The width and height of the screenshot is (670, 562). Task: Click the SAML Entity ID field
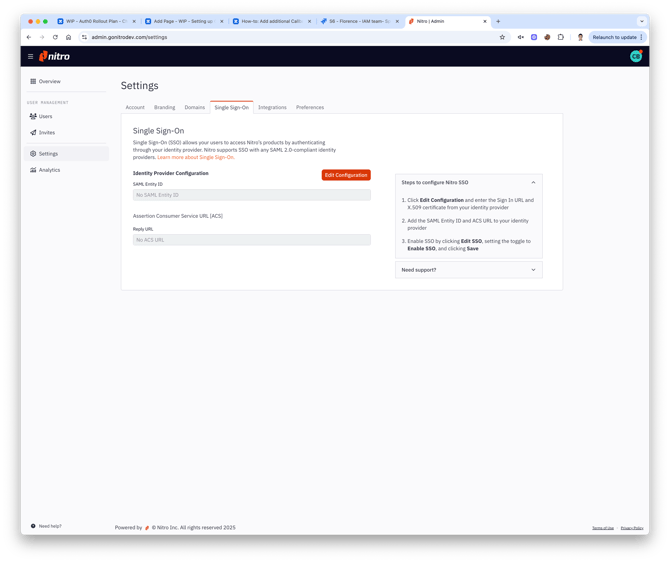[251, 195]
